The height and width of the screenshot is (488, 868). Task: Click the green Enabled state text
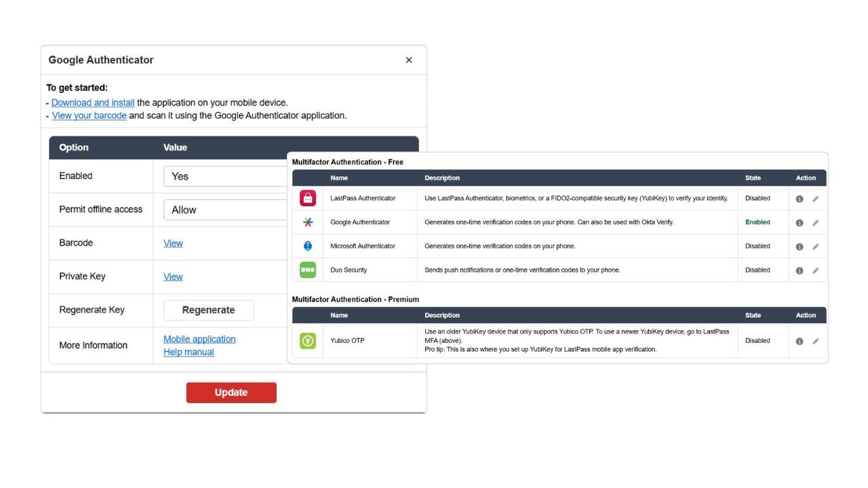tap(757, 222)
